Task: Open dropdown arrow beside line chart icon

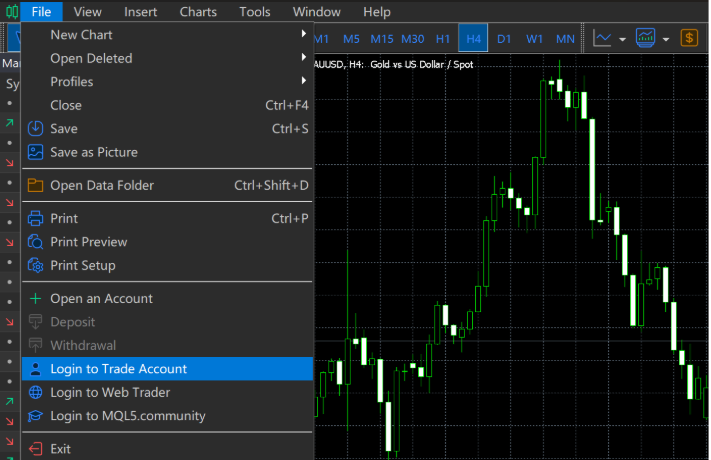Action: coord(623,39)
